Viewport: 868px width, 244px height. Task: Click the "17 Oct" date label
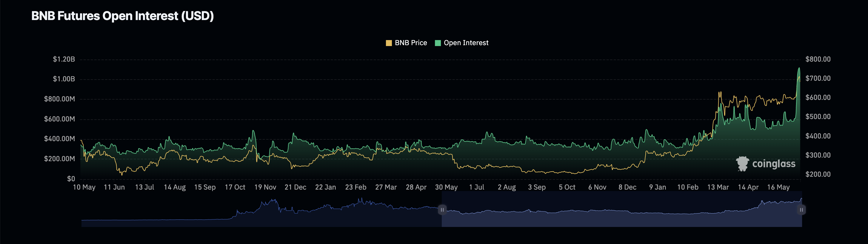pyautogui.click(x=235, y=187)
